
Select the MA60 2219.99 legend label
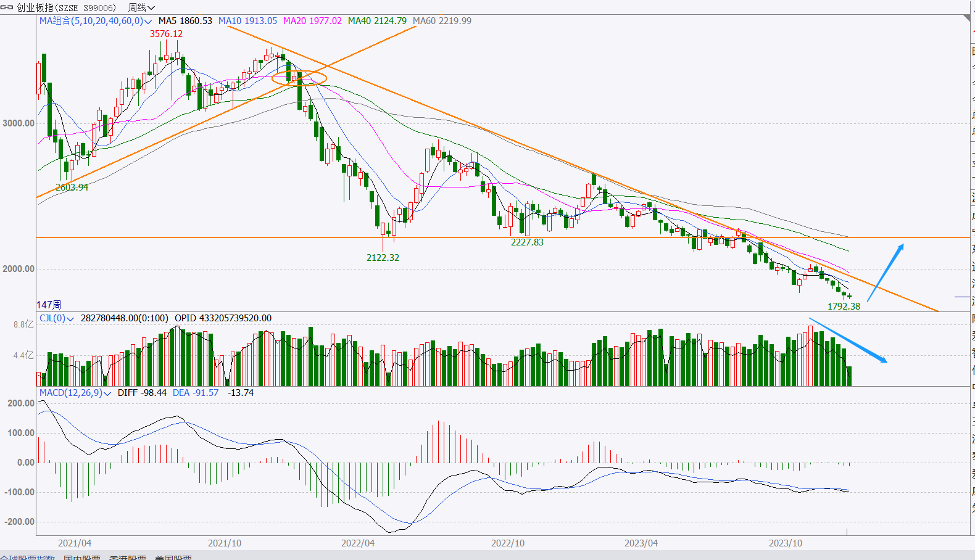(x=442, y=21)
